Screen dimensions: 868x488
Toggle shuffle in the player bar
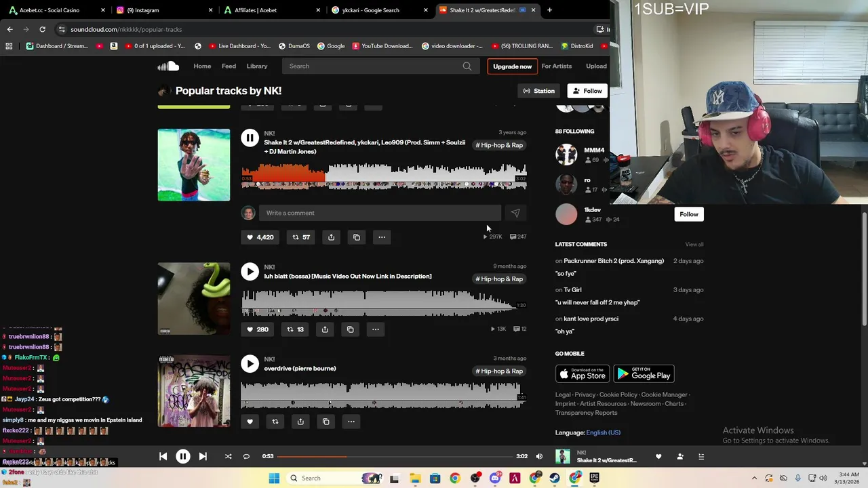point(228,456)
